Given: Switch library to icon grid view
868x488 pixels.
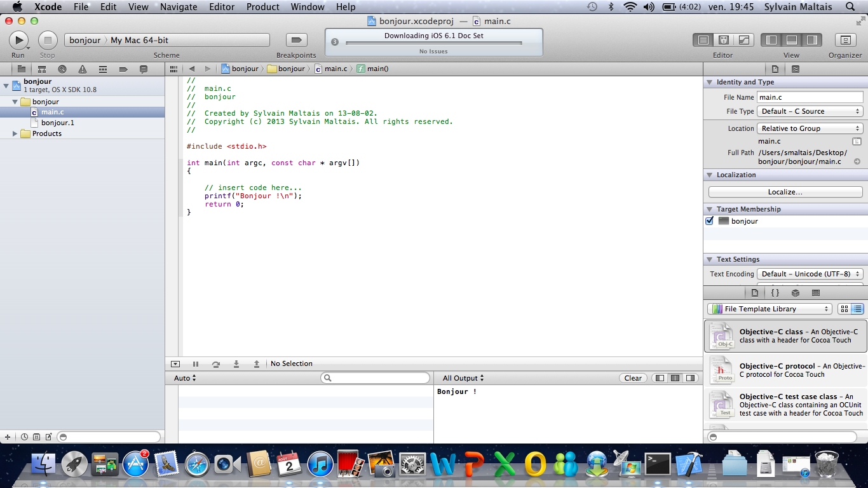Looking at the screenshot, I should (x=844, y=309).
